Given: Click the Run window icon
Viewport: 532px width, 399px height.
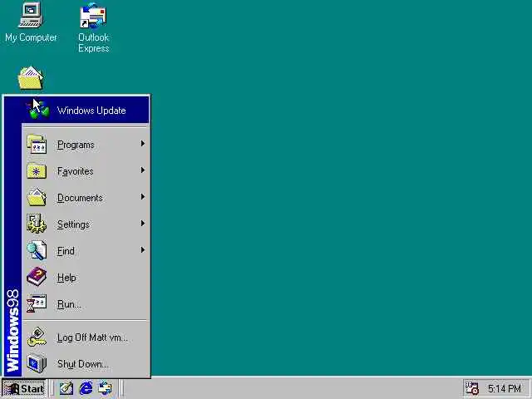Looking at the screenshot, I should pyautogui.click(x=37, y=303).
